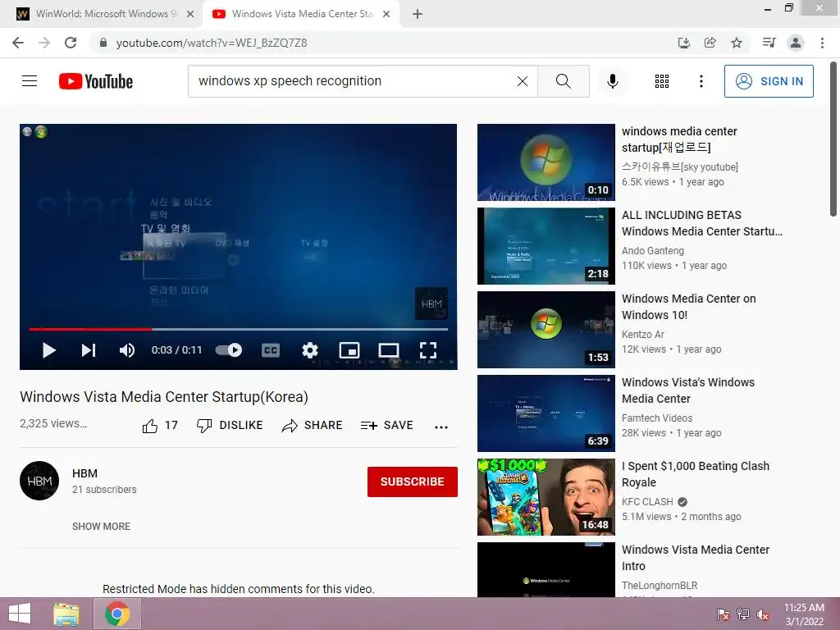Start voice search with microphone
This screenshot has height=630, width=840.
click(x=612, y=81)
